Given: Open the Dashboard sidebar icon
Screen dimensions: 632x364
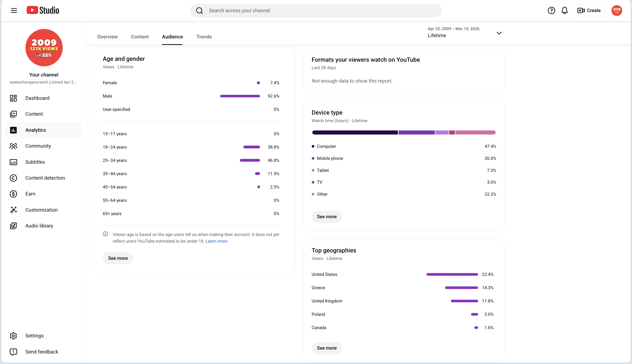Looking at the screenshot, I should coord(13,98).
